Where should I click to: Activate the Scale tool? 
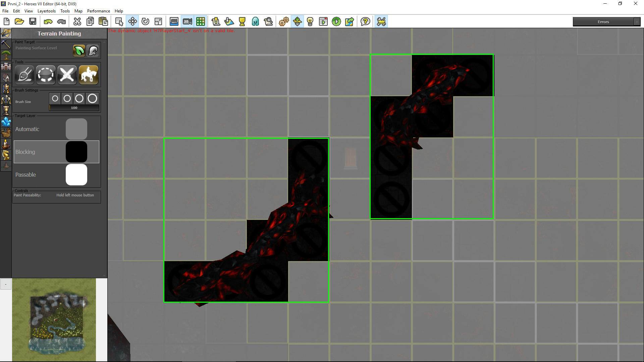click(x=158, y=22)
